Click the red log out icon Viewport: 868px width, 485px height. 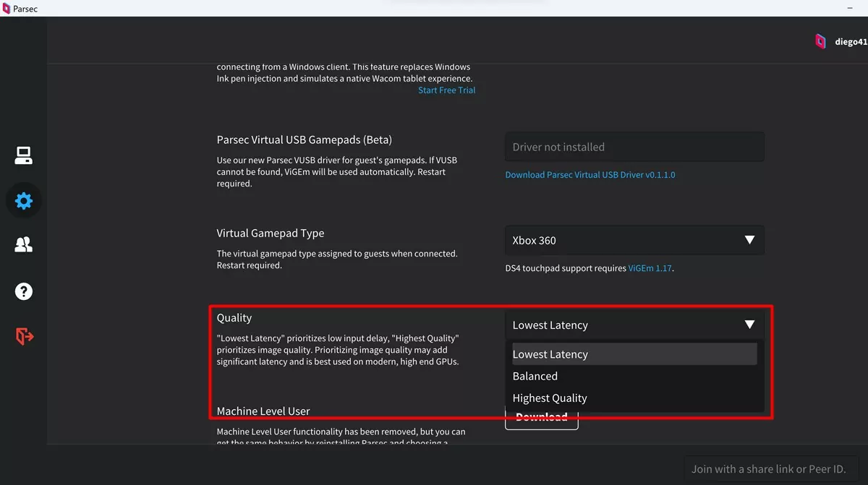[24, 336]
